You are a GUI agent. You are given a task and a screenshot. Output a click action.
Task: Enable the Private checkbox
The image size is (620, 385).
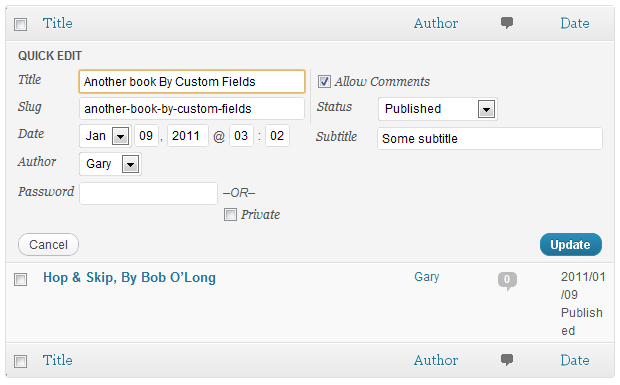click(230, 215)
